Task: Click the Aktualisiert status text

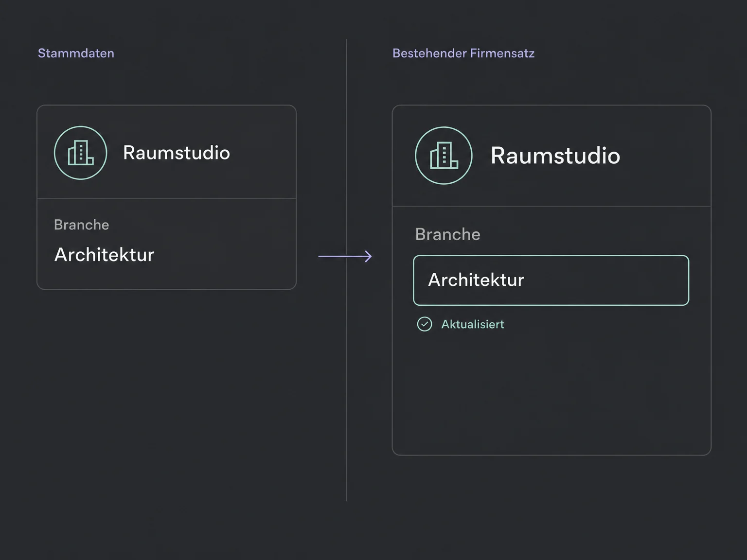Action: pyautogui.click(x=473, y=324)
